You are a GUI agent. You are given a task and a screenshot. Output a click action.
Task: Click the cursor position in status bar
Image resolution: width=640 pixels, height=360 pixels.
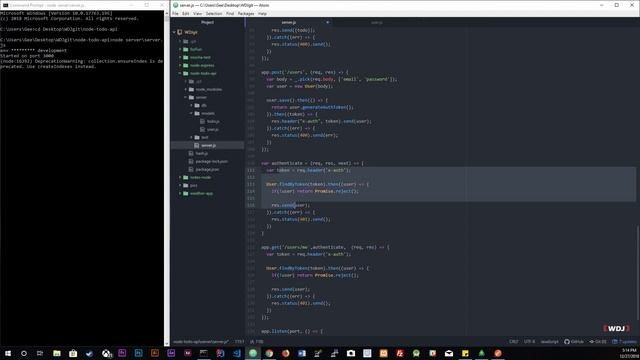point(240,342)
